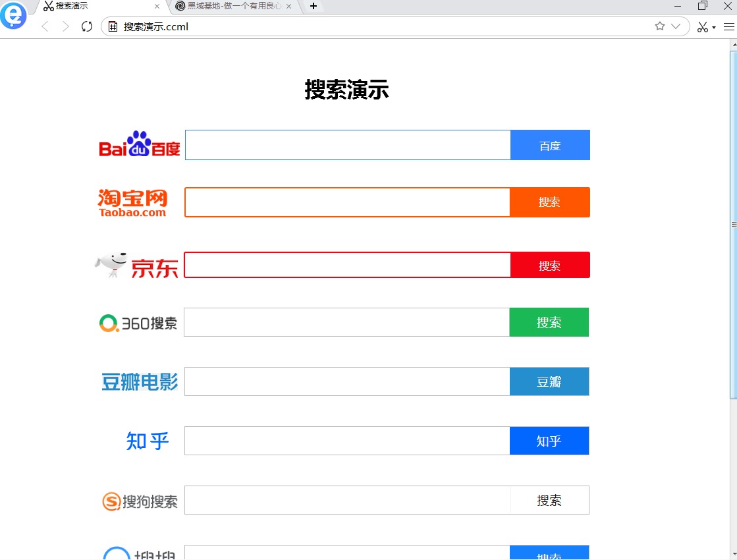Image resolution: width=737 pixels, height=560 pixels.
Task: Click the scrollbar up arrow
Action: (x=734, y=45)
